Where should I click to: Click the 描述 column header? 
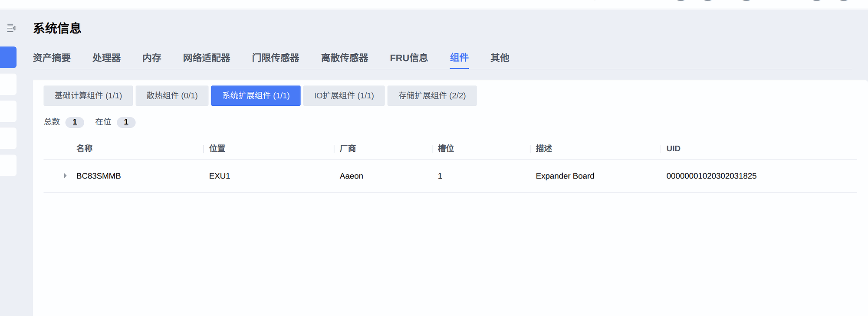[x=544, y=148]
